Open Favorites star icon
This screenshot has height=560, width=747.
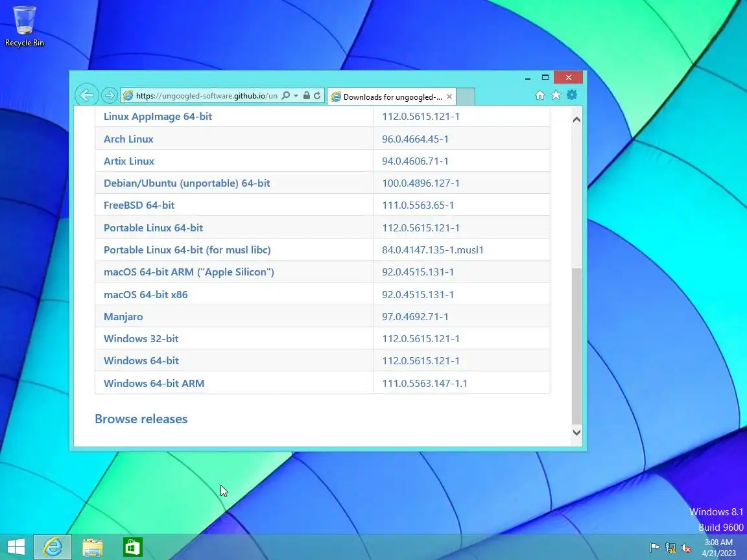coord(556,95)
